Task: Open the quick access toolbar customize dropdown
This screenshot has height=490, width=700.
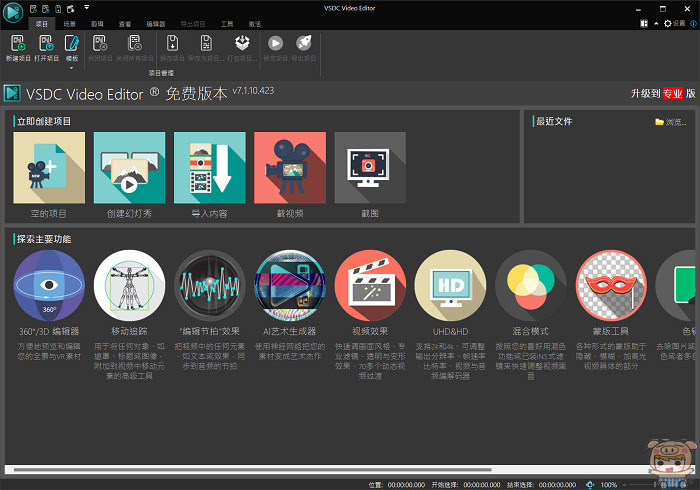Action: [x=87, y=7]
